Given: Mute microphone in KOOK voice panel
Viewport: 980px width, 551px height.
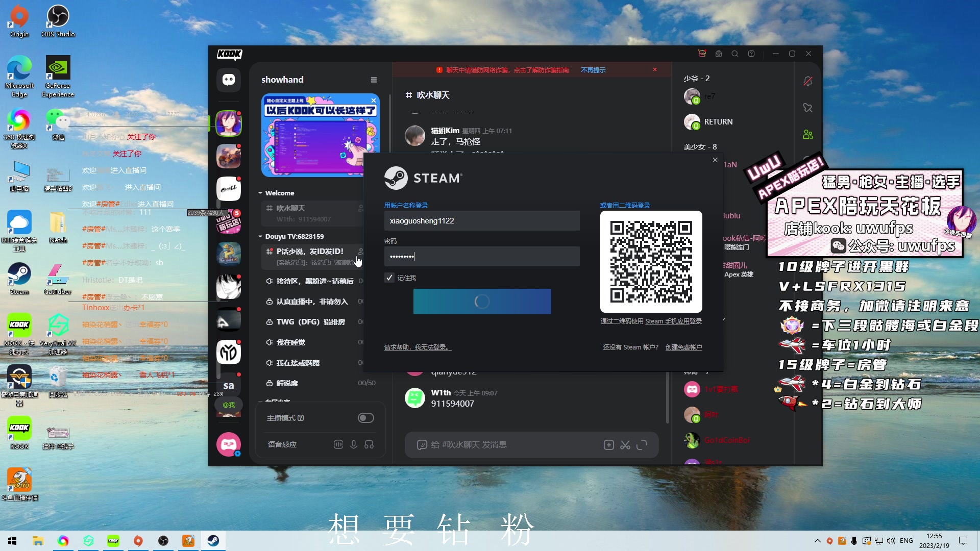Looking at the screenshot, I should [353, 444].
